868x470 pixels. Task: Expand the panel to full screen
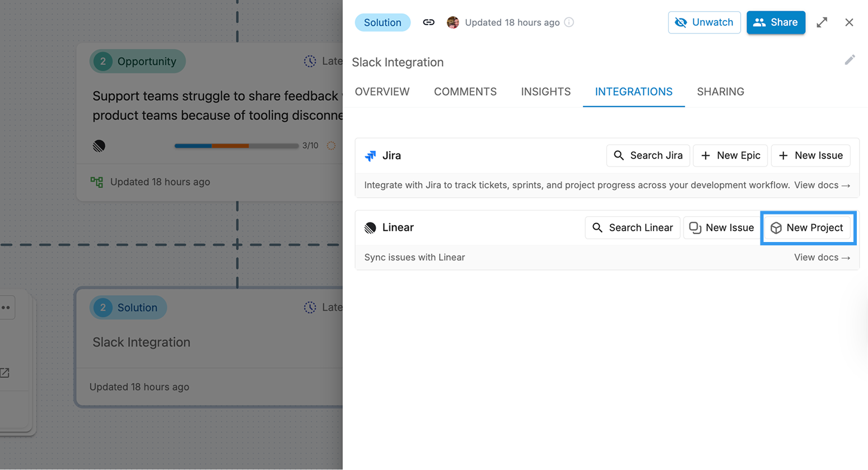(x=822, y=22)
